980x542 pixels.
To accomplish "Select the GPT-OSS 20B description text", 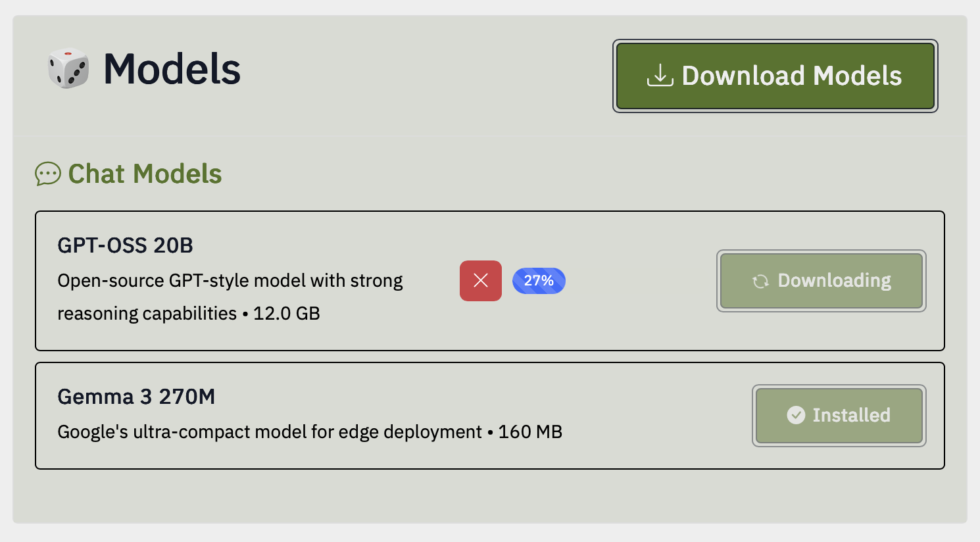I will pyautogui.click(x=230, y=296).
